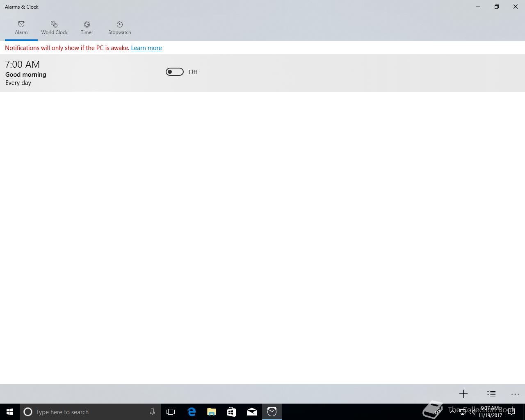Go to the Timer tab
Image resolution: width=525 pixels, height=420 pixels.
pyautogui.click(x=87, y=28)
